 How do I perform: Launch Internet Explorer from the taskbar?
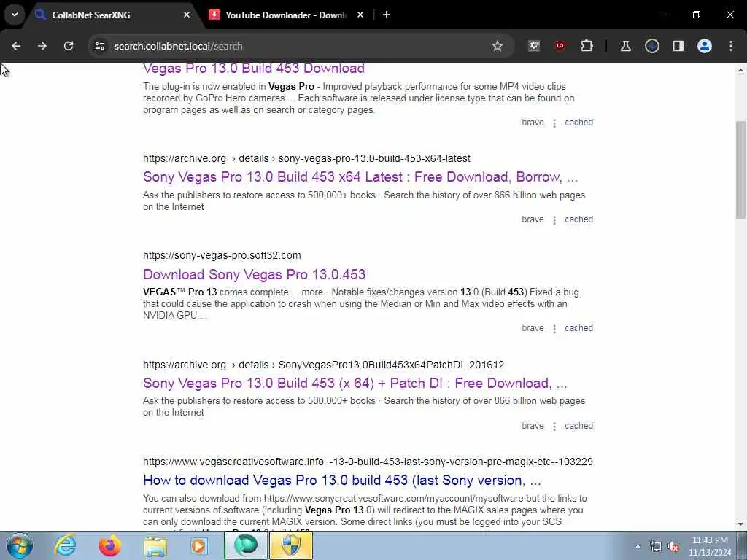pyautogui.click(x=65, y=545)
